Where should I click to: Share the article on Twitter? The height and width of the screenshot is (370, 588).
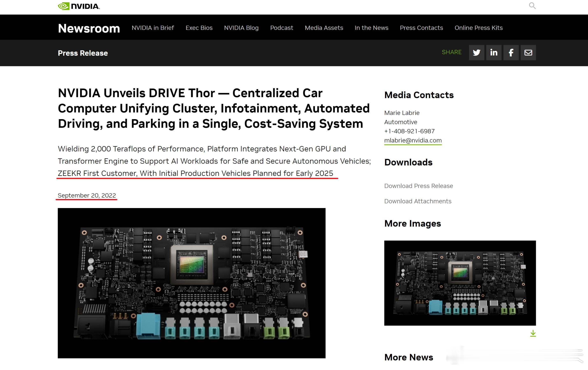click(x=476, y=52)
